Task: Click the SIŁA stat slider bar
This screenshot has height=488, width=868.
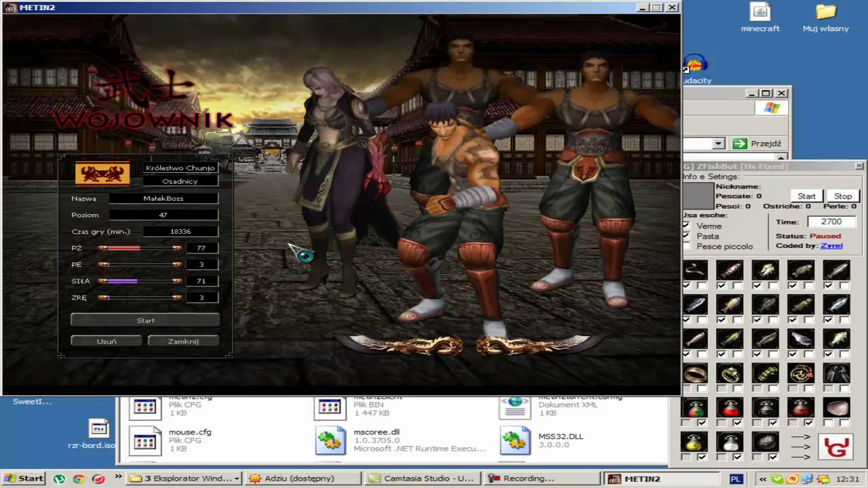Action: pos(140,281)
